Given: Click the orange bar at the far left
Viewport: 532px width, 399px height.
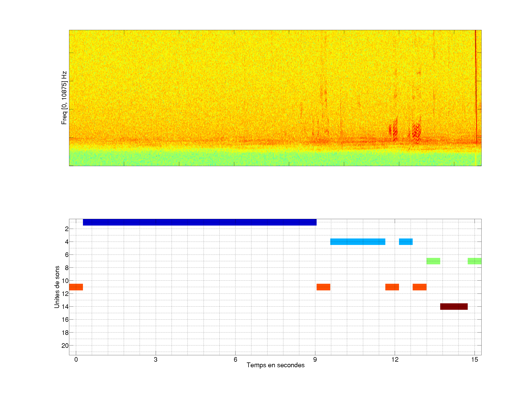Looking at the screenshot, I should 76,287.
